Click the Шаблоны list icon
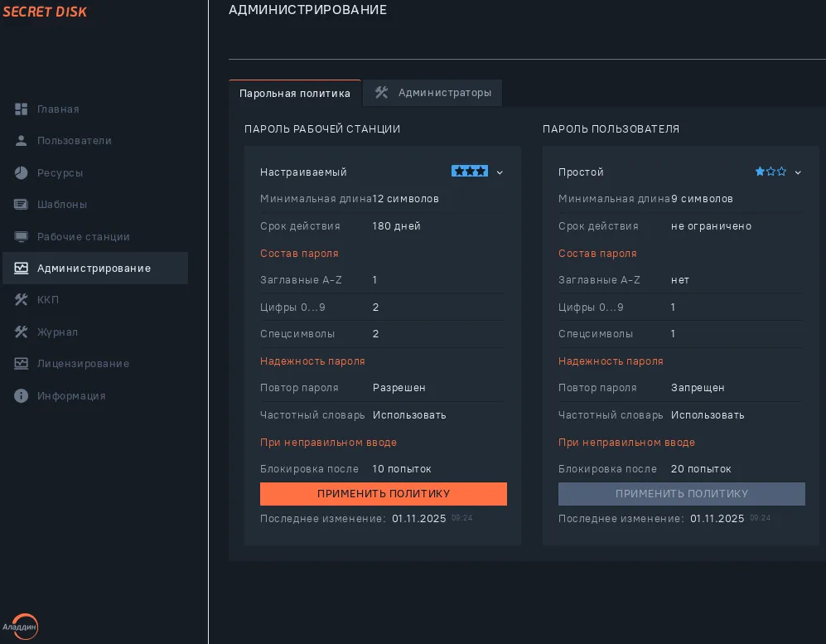826x644 pixels. coord(21,205)
